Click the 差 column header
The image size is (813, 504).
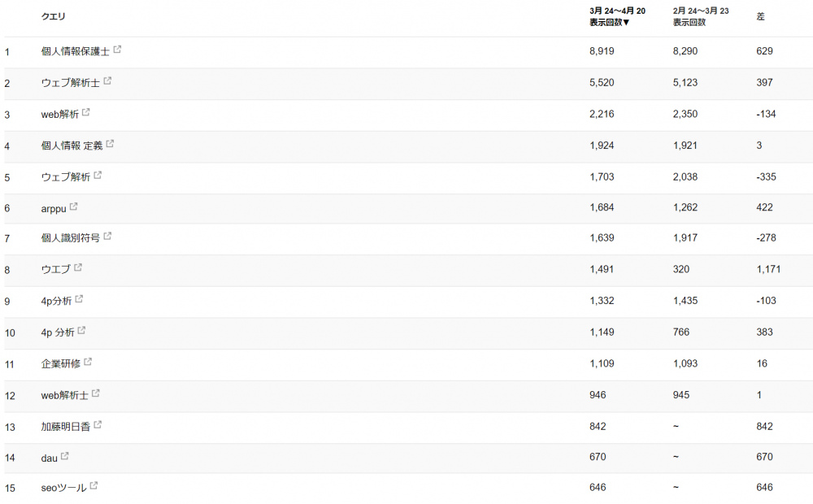point(761,16)
